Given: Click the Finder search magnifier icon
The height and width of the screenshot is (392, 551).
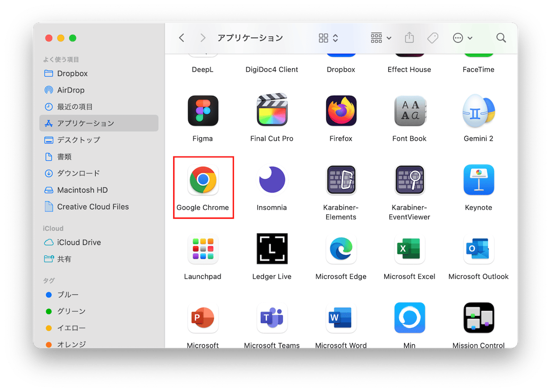Looking at the screenshot, I should tap(501, 38).
